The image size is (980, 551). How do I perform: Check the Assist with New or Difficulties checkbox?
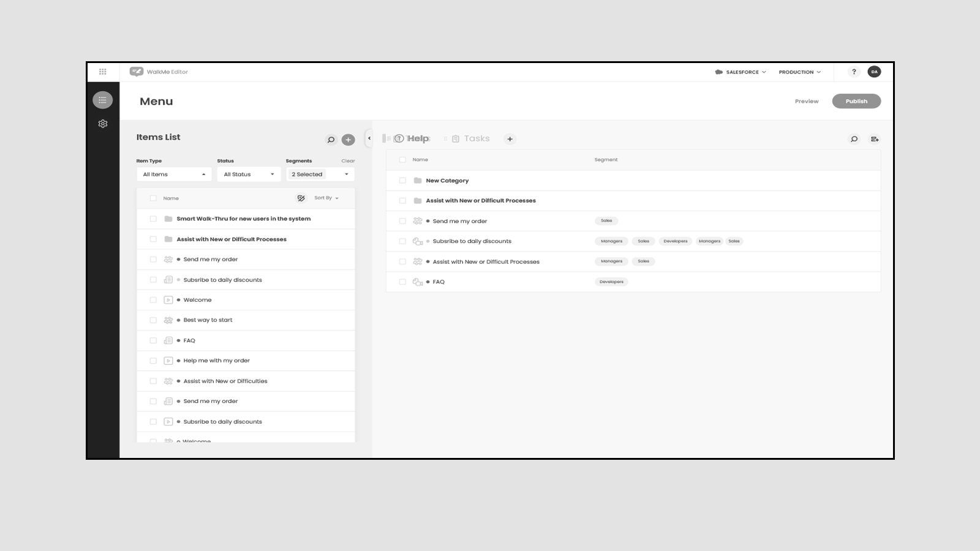[x=153, y=381]
